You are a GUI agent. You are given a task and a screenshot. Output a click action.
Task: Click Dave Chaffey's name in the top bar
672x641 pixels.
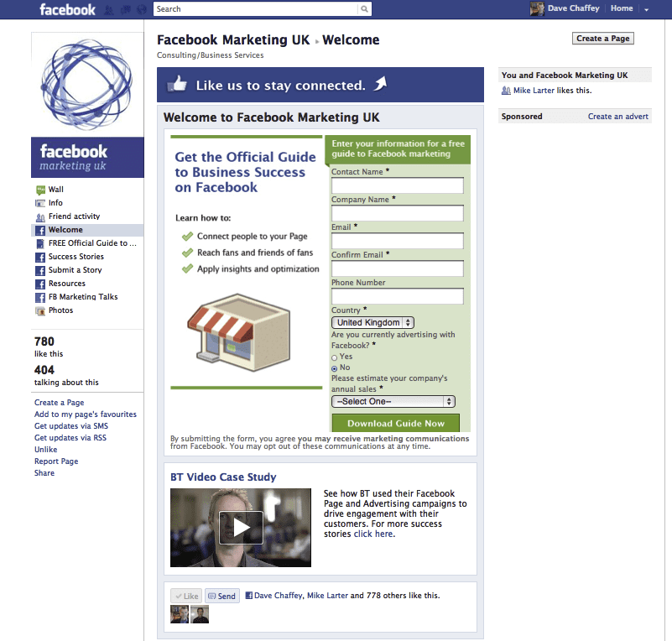(574, 8)
